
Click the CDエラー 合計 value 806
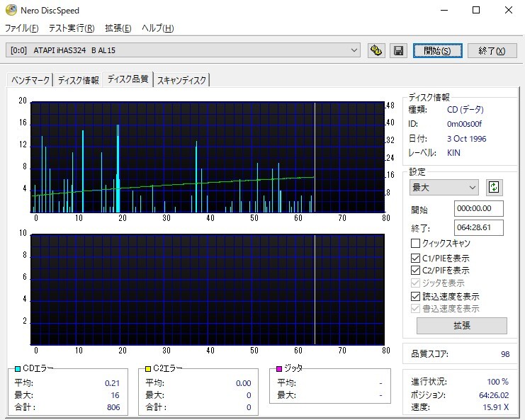tap(113, 407)
